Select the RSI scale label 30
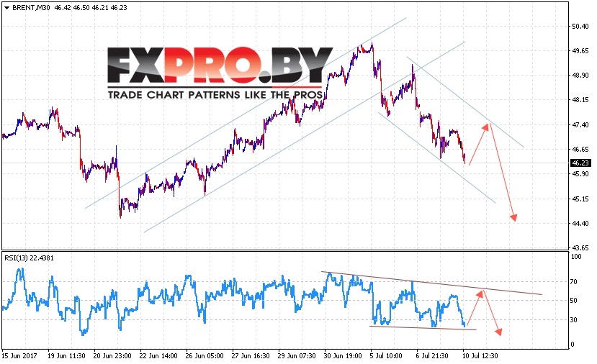 (x=574, y=320)
